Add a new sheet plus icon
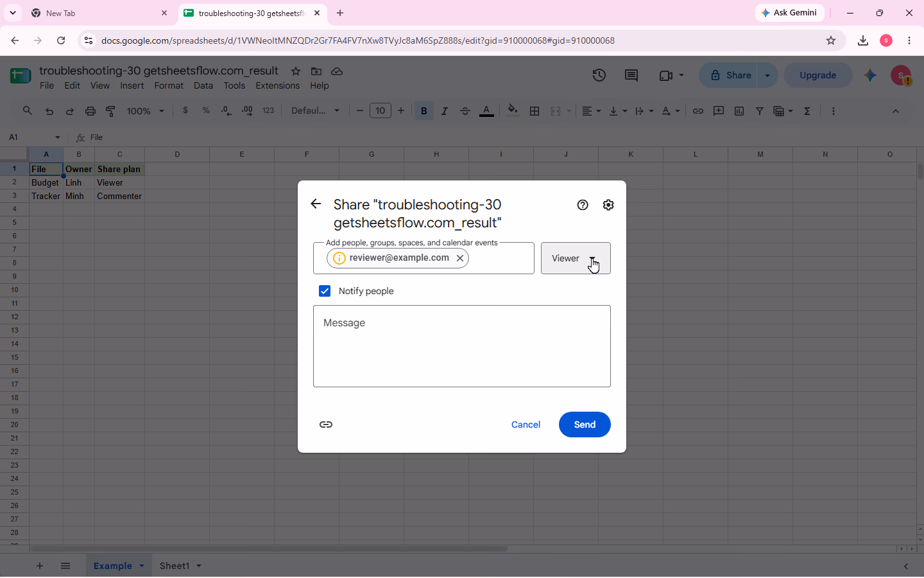The image size is (924, 578). 40,566
